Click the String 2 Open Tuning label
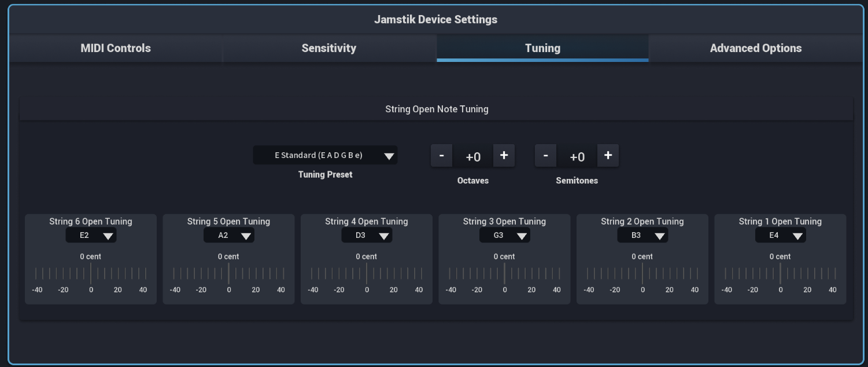This screenshot has height=367, width=868. [x=642, y=221]
